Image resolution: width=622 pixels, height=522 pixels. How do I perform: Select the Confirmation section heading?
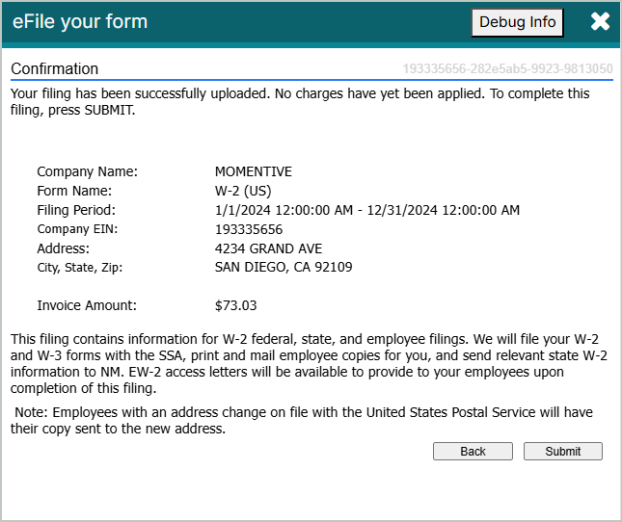pyautogui.click(x=54, y=69)
